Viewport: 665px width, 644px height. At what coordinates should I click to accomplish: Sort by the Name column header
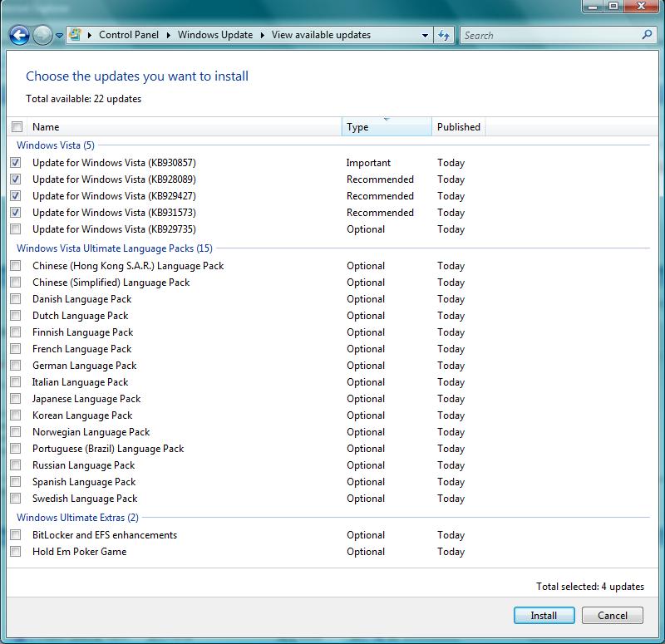coord(185,127)
